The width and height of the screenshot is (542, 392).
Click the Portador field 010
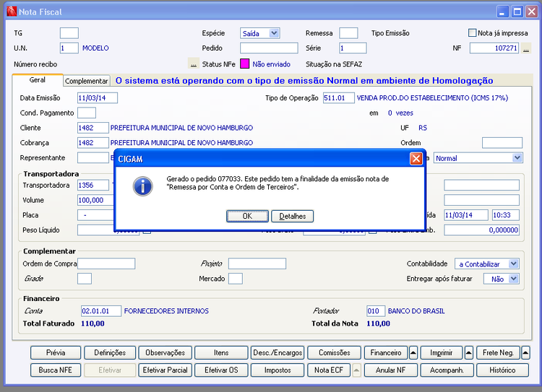[376, 311]
